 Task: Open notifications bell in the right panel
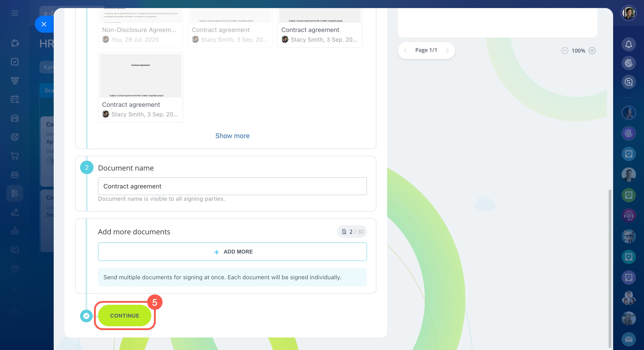(629, 44)
